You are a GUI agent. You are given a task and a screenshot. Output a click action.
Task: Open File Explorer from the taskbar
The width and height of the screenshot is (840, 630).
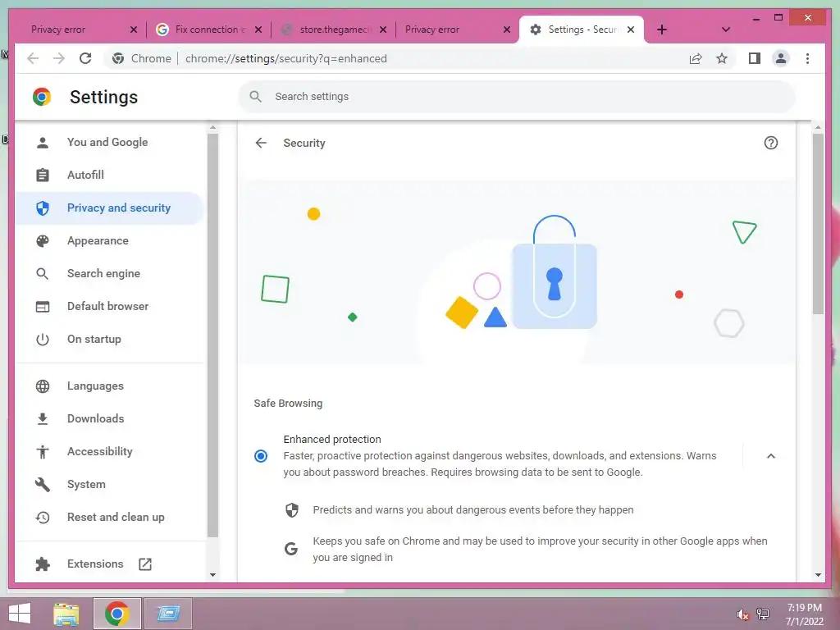66,614
